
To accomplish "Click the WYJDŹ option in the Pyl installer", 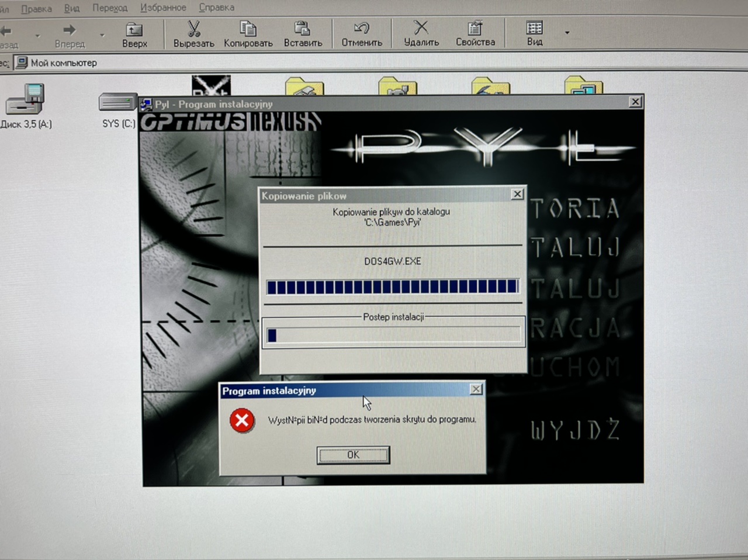I will [576, 430].
